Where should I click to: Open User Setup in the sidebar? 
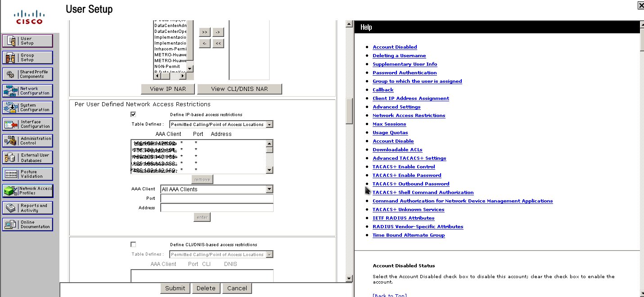point(27,41)
